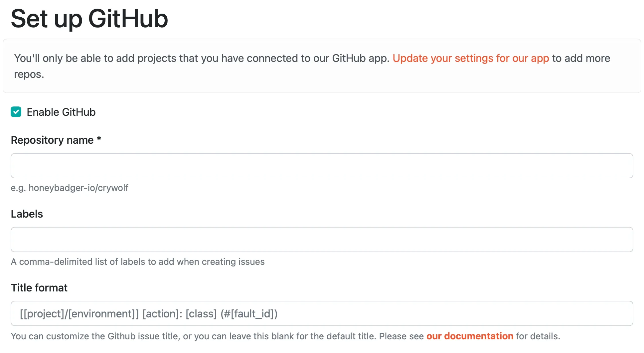Click the Enable GitHub label text
This screenshot has width=644, height=353.
pos(61,112)
